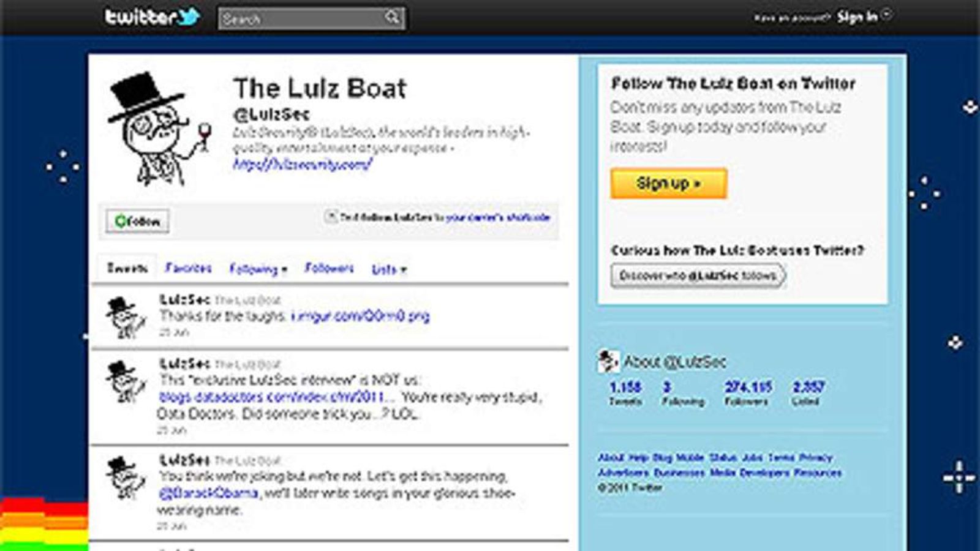The height and width of the screenshot is (551, 980).
Task: Click avatar beside the @BarackObama tweet
Action: (125, 478)
